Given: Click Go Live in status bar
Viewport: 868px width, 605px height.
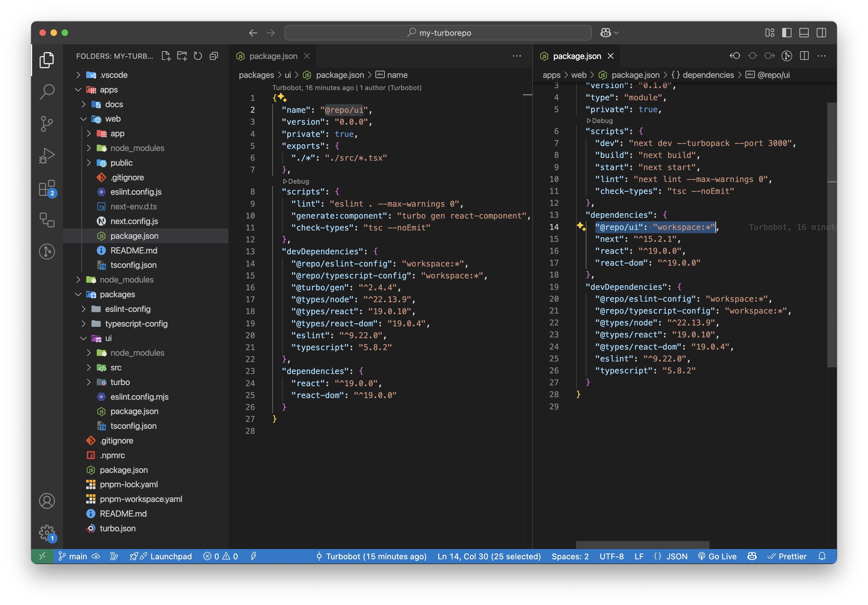Looking at the screenshot, I should [x=717, y=556].
